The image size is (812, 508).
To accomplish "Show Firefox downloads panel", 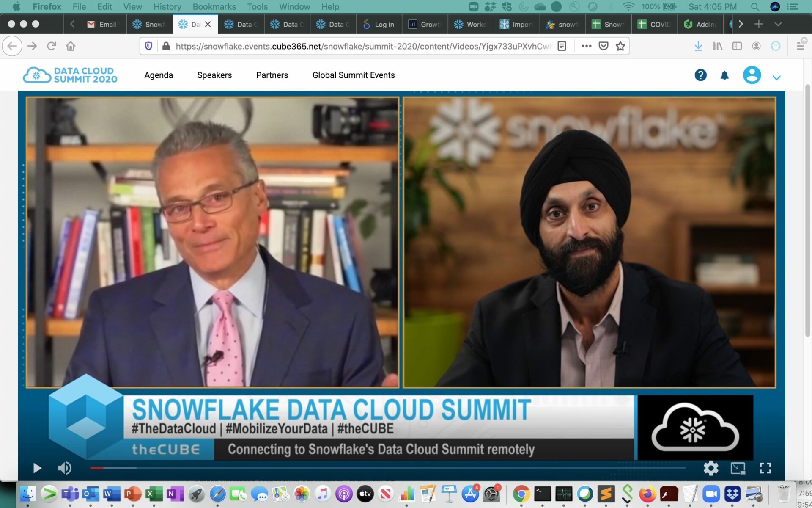I will (698, 46).
